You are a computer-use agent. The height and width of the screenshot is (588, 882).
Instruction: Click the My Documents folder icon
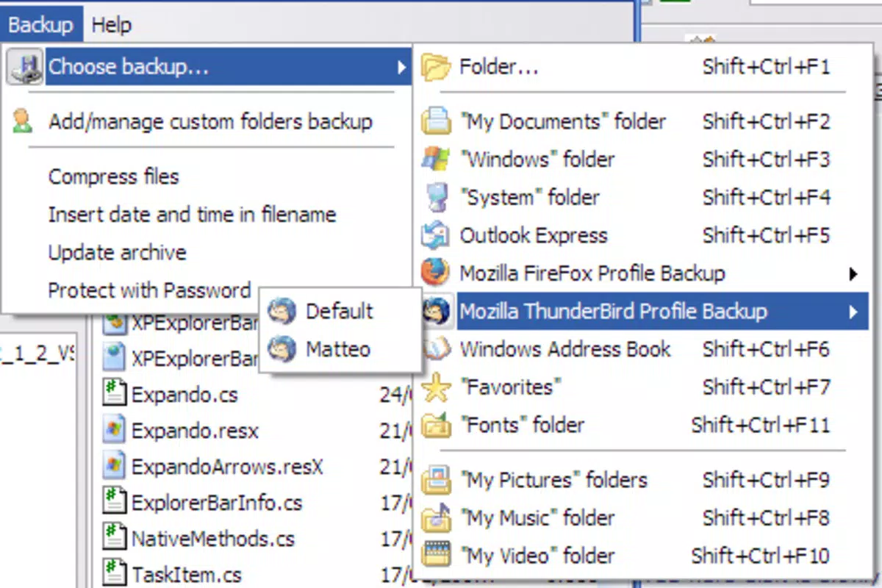(x=436, y=121)
